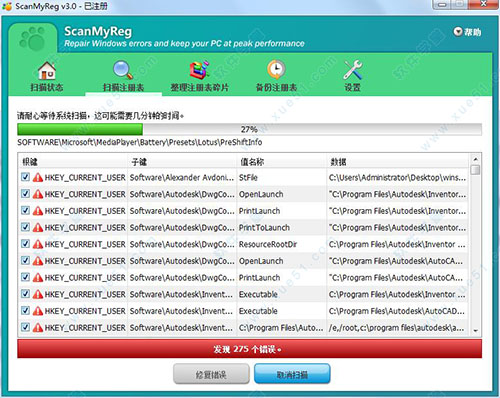Uncheck the StFile row checkbox
This screenshot has width=500, height=398.
click(x=25, y=177)
